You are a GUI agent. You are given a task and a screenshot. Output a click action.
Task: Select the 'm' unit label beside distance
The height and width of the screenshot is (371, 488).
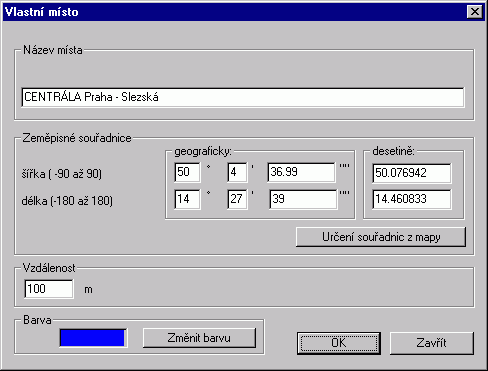(88, 290)
